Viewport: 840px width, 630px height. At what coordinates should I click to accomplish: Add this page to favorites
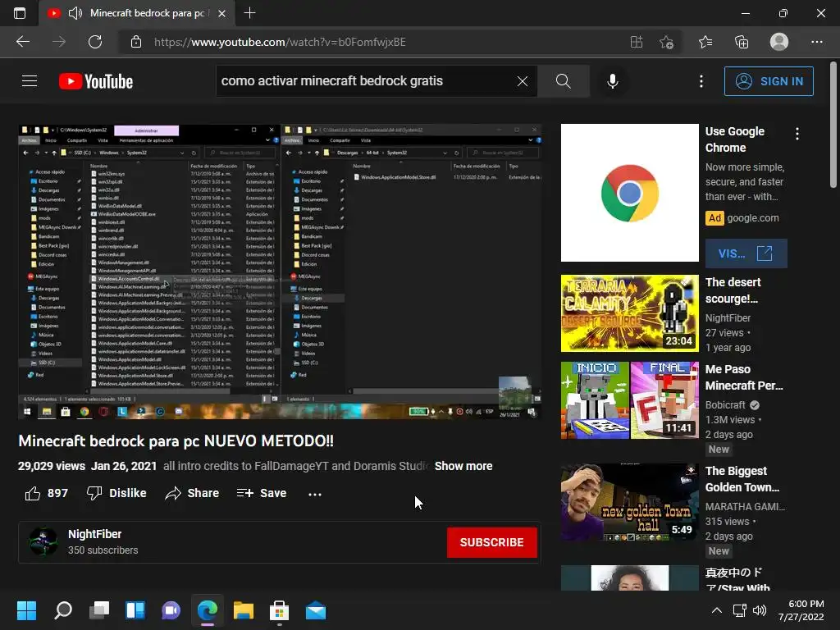(x=666, y=42)
